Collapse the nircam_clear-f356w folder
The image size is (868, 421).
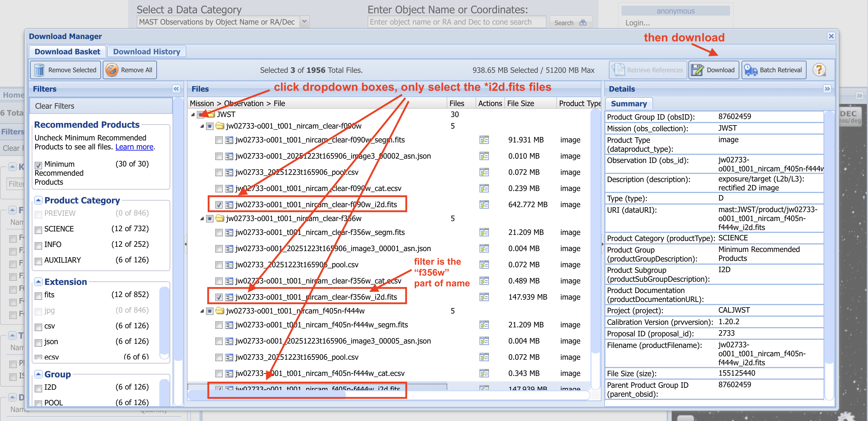[x=202, y=219]
